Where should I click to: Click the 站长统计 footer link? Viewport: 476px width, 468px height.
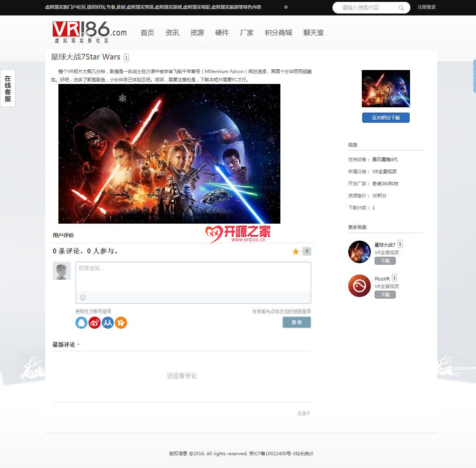(x=305, y=454)
